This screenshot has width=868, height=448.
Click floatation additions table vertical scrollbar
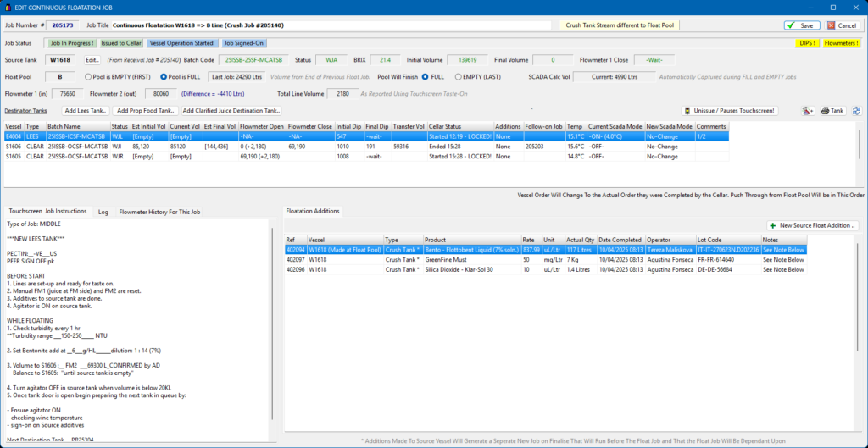[859, 296]
